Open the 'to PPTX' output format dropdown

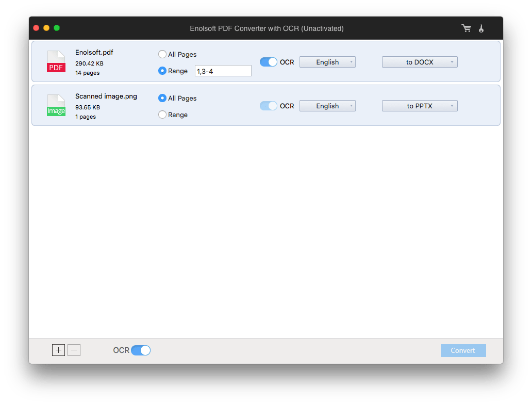(x=420, y=106)
